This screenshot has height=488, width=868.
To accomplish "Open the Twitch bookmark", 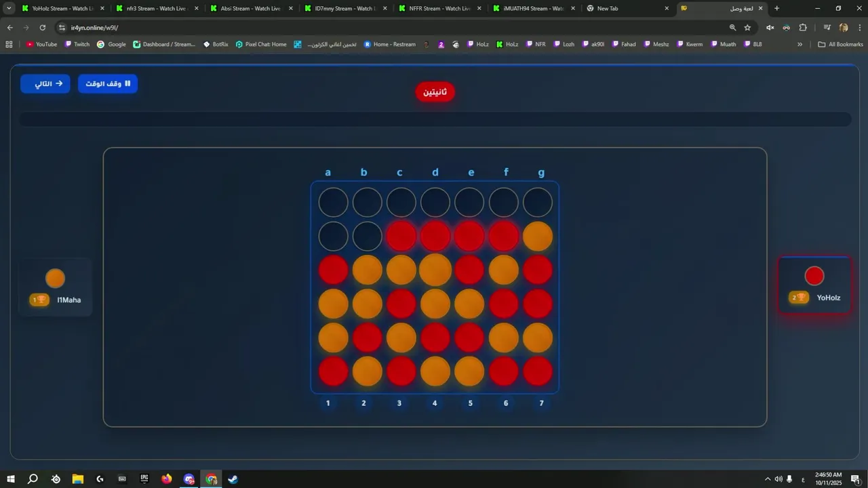I will click(77, 44).
